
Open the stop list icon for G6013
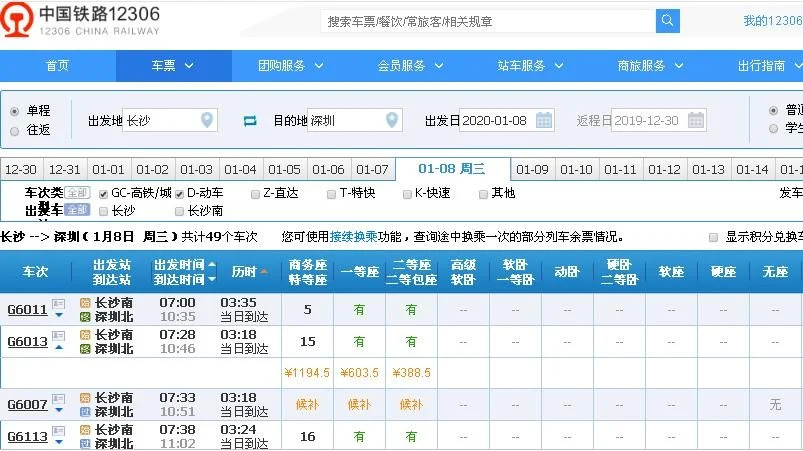[58, 336]
